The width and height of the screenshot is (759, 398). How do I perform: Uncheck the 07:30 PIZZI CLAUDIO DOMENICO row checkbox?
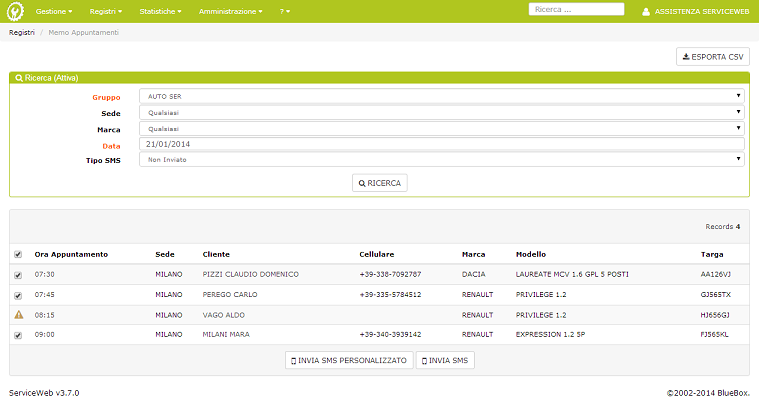tap(18, 275)
